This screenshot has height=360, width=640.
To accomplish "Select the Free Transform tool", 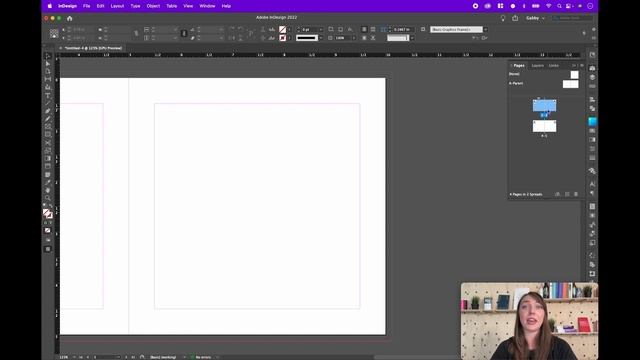I will coord(48,151).
